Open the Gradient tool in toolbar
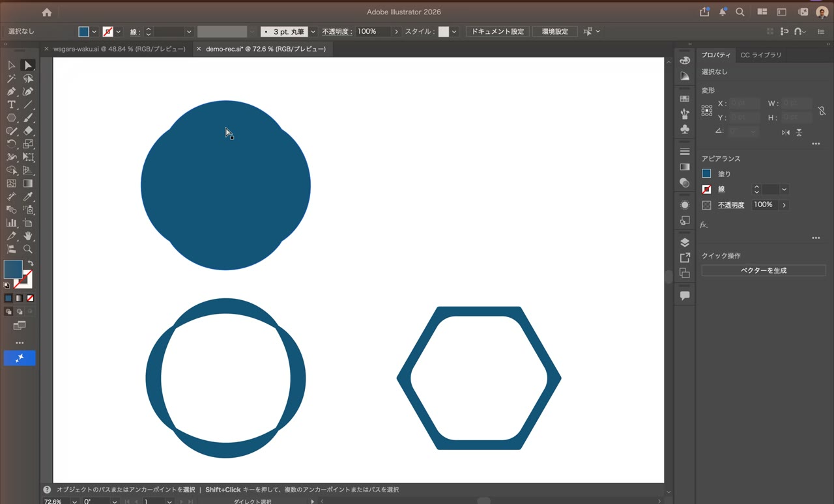 pos(28,184)
